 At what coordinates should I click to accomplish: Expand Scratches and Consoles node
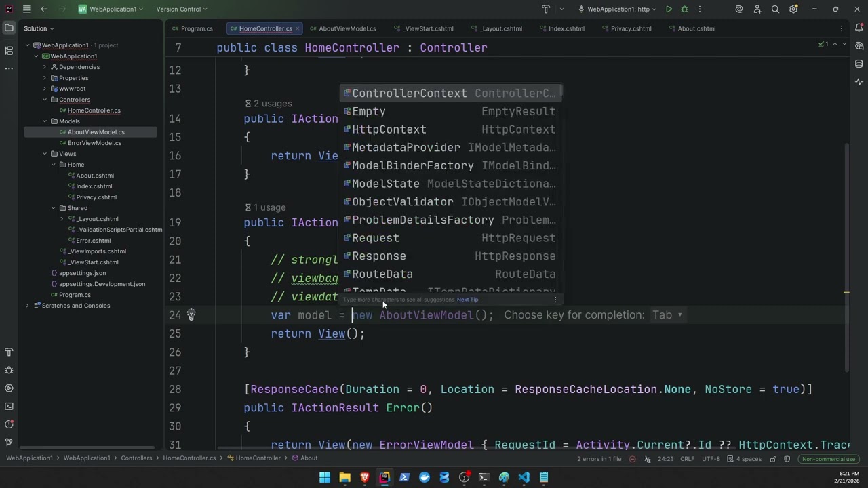click(x=28, y=306)
